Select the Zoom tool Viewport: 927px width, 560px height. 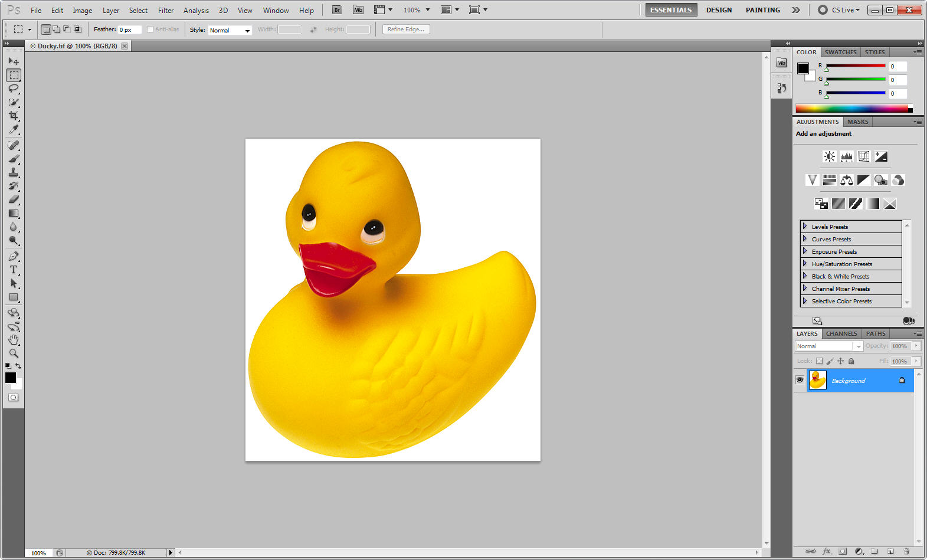(x=14, y=353)
